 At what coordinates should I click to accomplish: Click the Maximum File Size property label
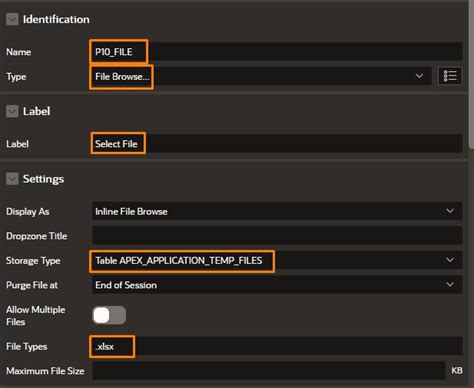click(45, 371)
